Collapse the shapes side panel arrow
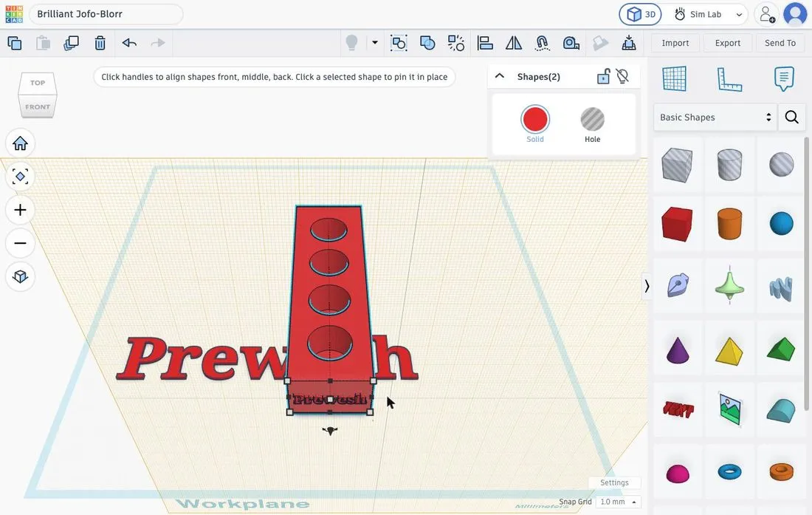812x515 pixels. tap(647, 286)
